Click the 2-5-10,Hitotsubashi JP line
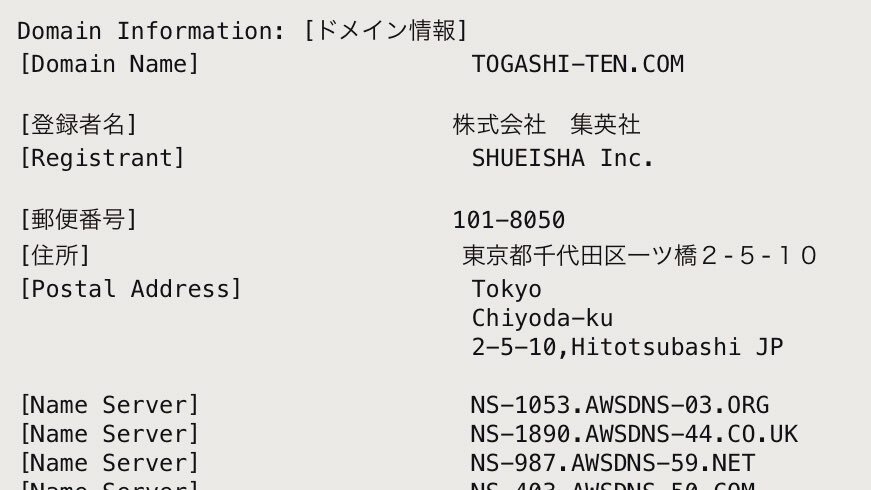This screenshot has width=871, height=490. (628, 347)
